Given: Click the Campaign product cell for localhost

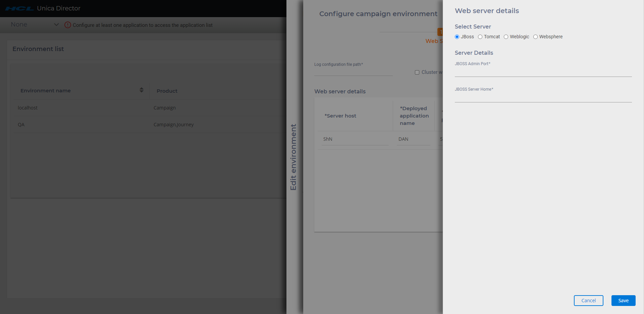Looking at the screenshot, I should click(165, 108).
